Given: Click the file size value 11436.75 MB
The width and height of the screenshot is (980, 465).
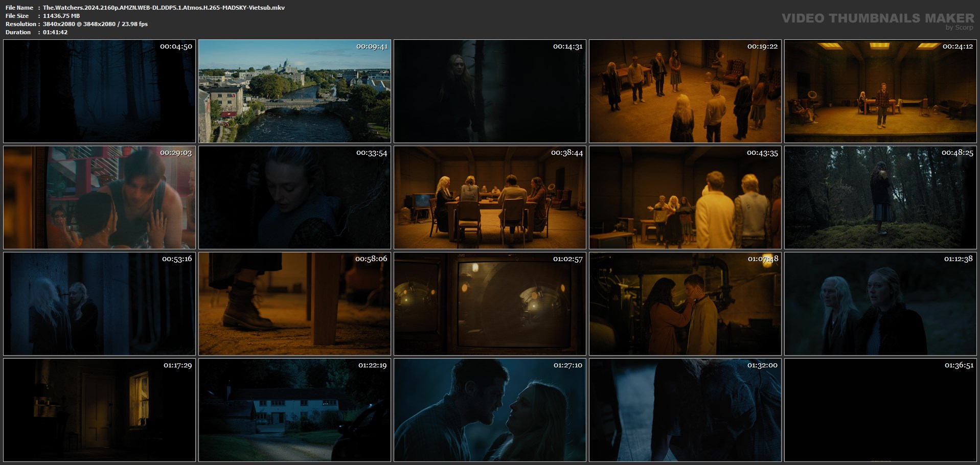Looking at the screenshot, I should pyautogui.click(x=61, y=16).
